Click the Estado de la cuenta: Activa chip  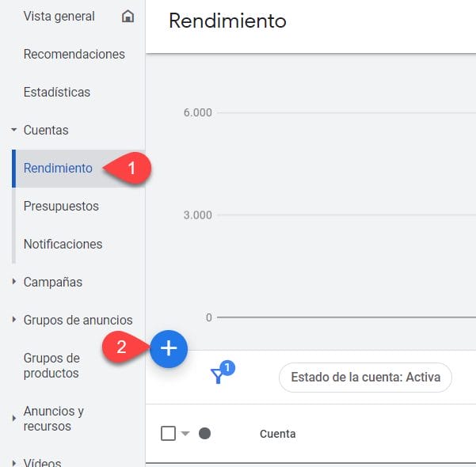click(365, 378)
